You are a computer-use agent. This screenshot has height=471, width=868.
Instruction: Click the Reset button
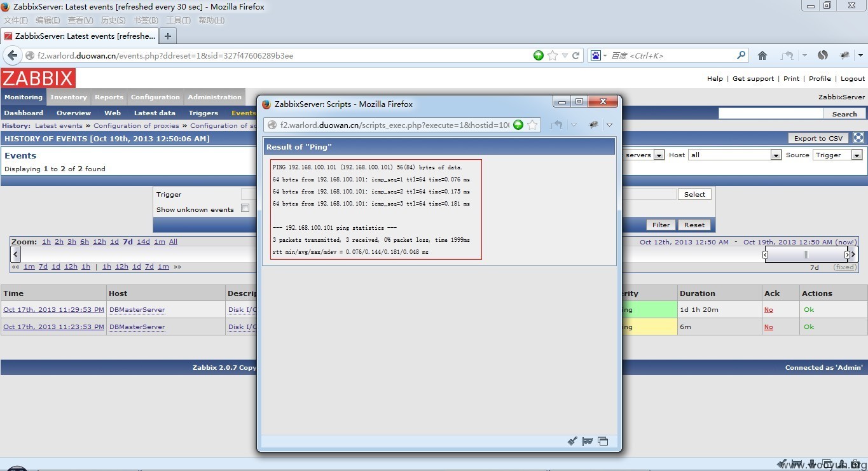694,225
